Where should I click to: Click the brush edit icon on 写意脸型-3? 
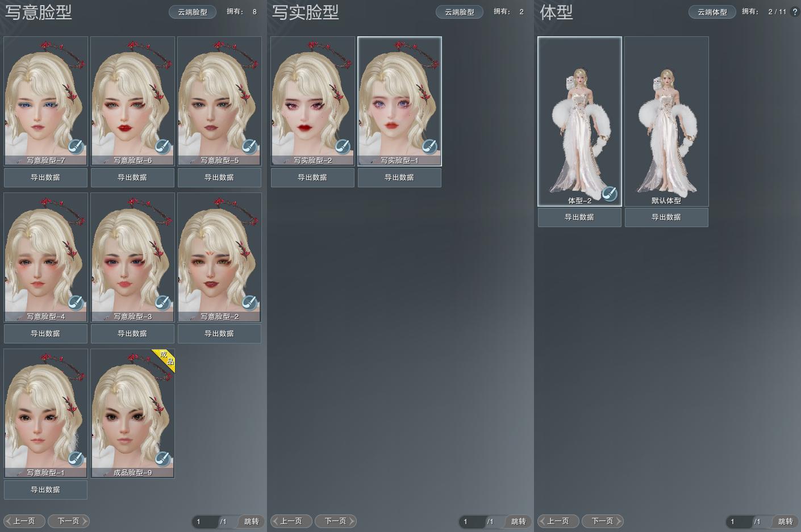[162, 303]
